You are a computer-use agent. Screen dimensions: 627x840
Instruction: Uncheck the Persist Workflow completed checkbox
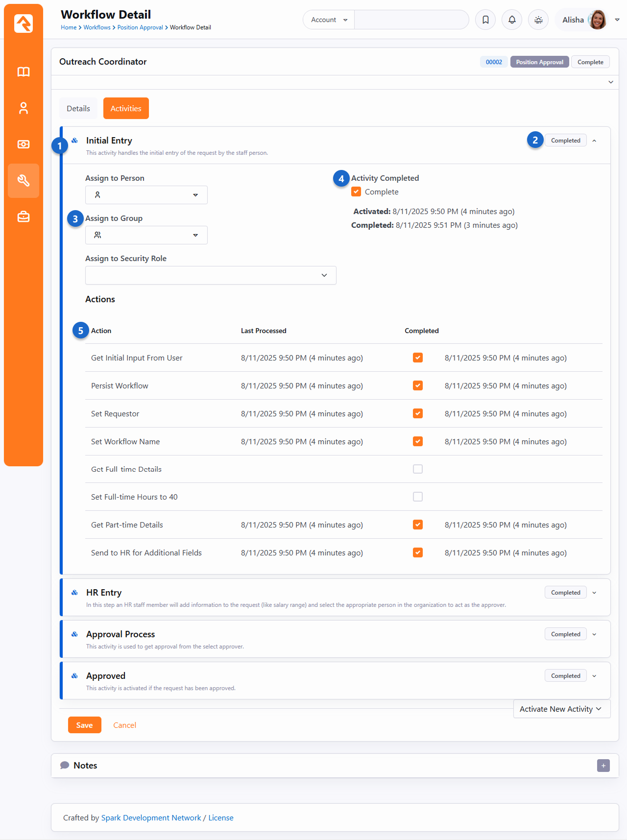pos(418,386)
